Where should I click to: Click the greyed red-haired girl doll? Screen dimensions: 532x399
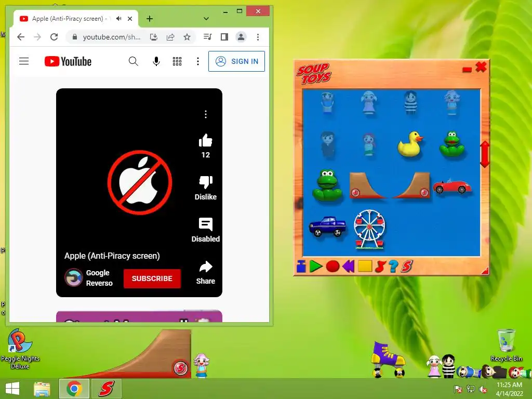[369, 144]
